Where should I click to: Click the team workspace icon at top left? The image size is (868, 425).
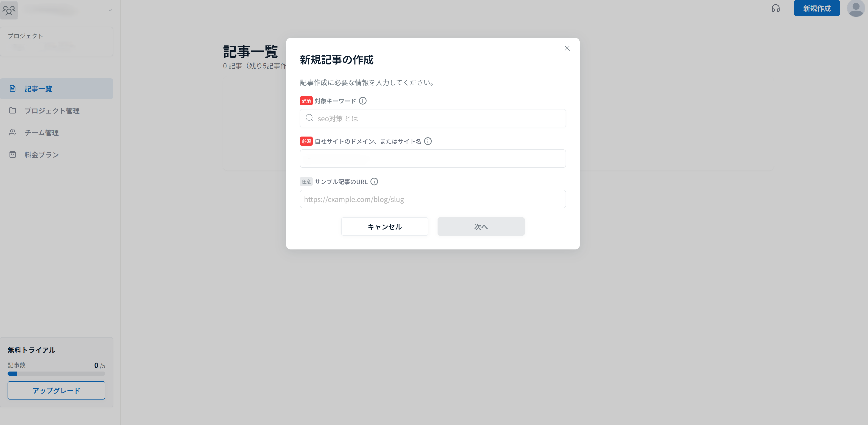[9, 10]
